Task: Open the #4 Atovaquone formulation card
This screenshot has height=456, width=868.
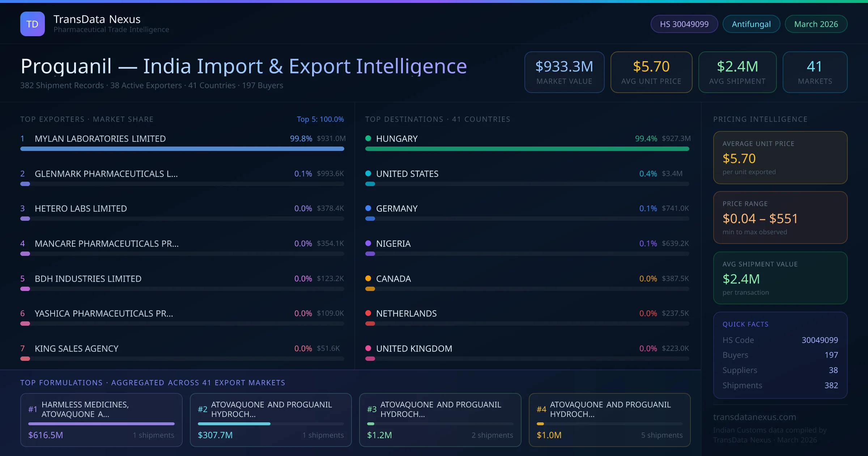Action: tap(609, 420)
